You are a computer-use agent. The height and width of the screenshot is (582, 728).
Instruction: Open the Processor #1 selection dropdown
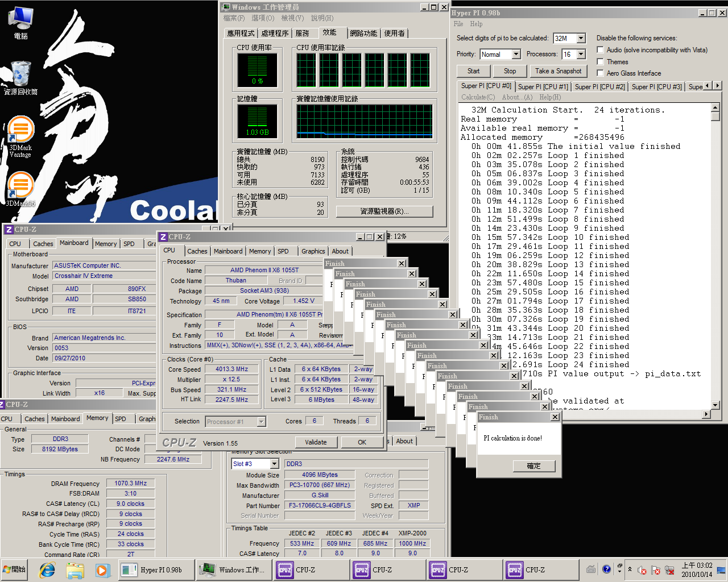point(261,421)
